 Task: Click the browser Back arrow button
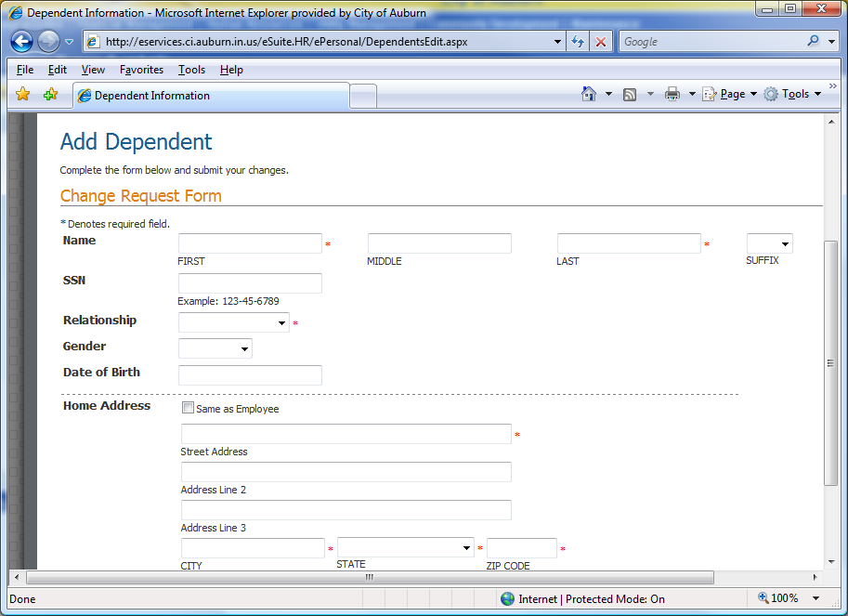21,41
